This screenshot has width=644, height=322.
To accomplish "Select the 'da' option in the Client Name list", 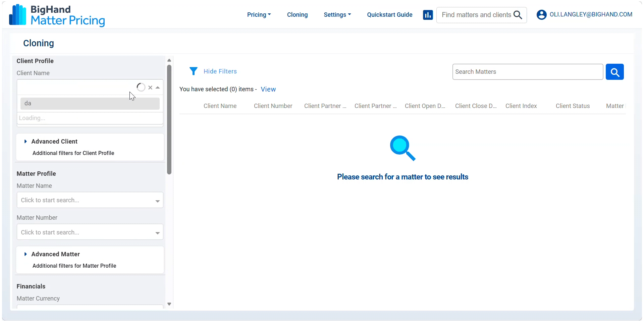I will pos(90,103).
